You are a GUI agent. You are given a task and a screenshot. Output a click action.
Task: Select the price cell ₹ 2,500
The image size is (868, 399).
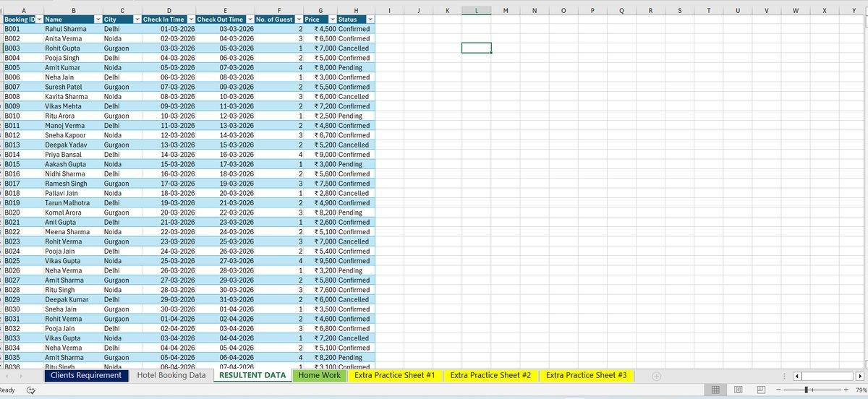320,116
